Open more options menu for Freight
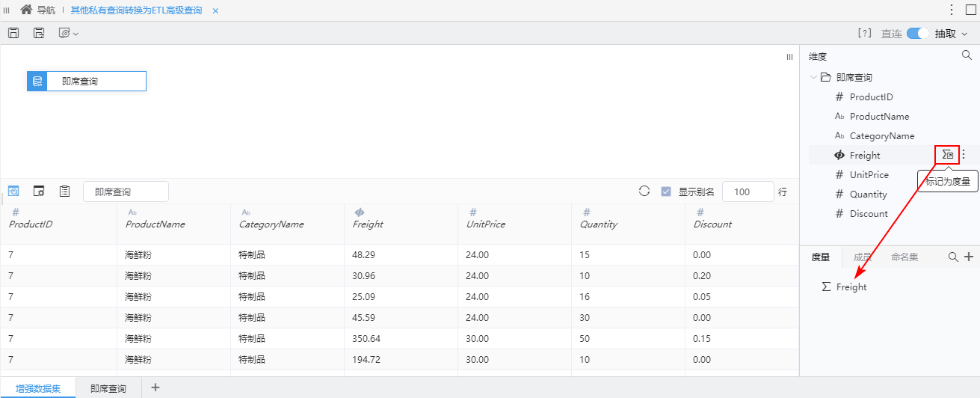The image size is (980, 398). [x=964, y=155]
